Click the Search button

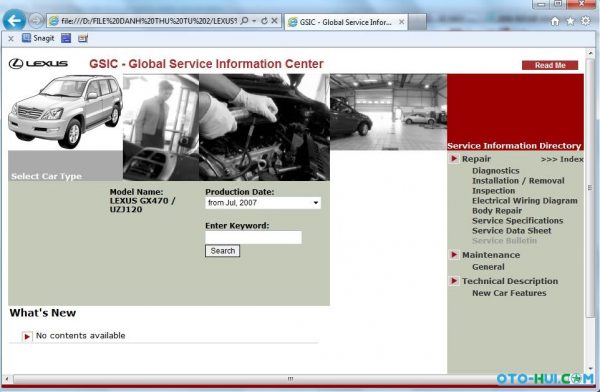[222, 251]
